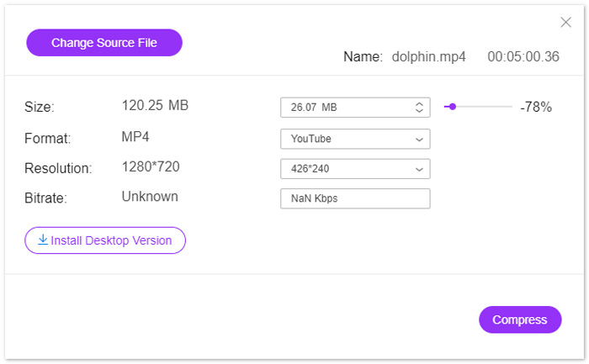
Task: Open the YouTube format dropdown
Action: 355,139
